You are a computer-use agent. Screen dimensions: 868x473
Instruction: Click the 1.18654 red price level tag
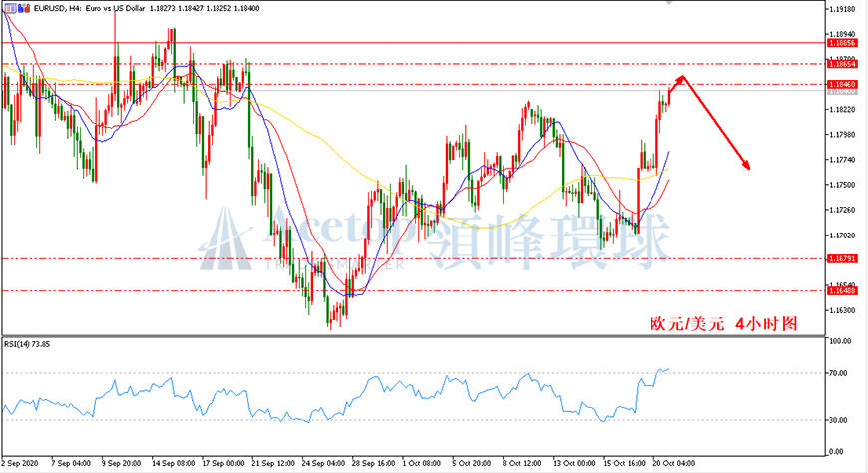click(842, 64)
